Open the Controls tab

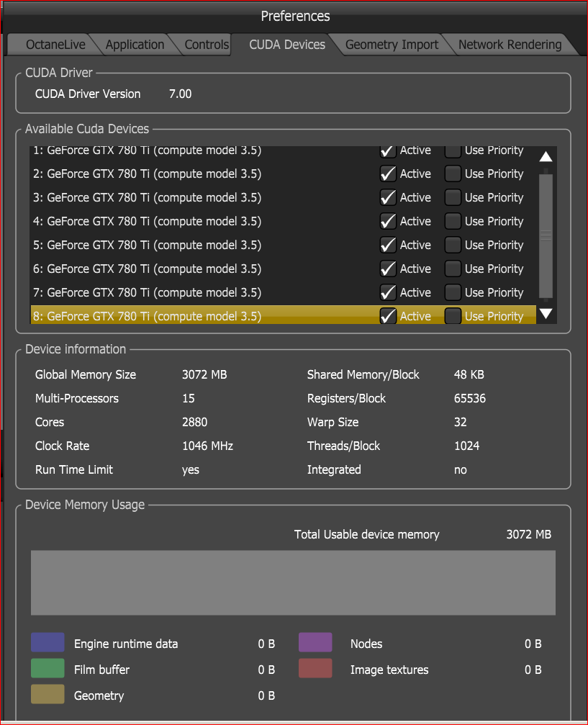click(206, 45)
